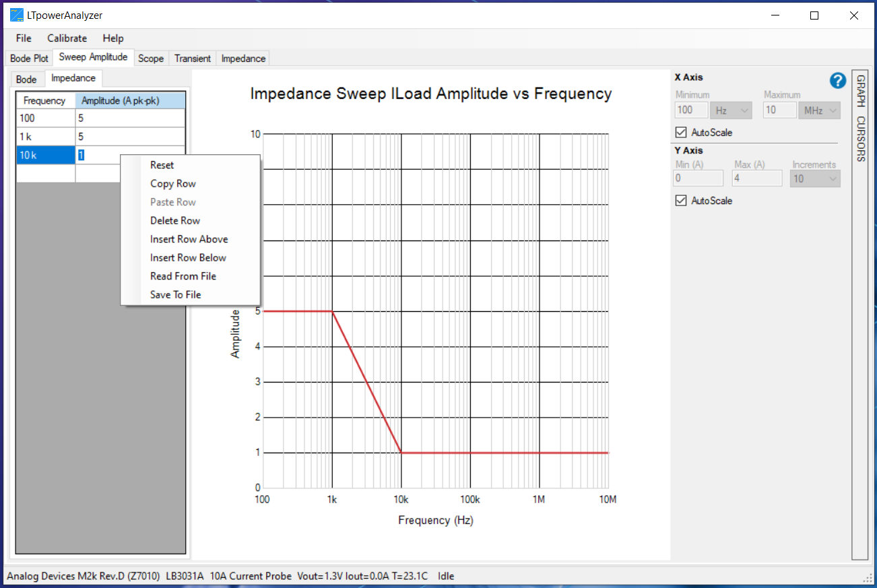Screen dimensions: 877x588
Task: Click Copy Row in the context menu
Action: tap(172, 184)
